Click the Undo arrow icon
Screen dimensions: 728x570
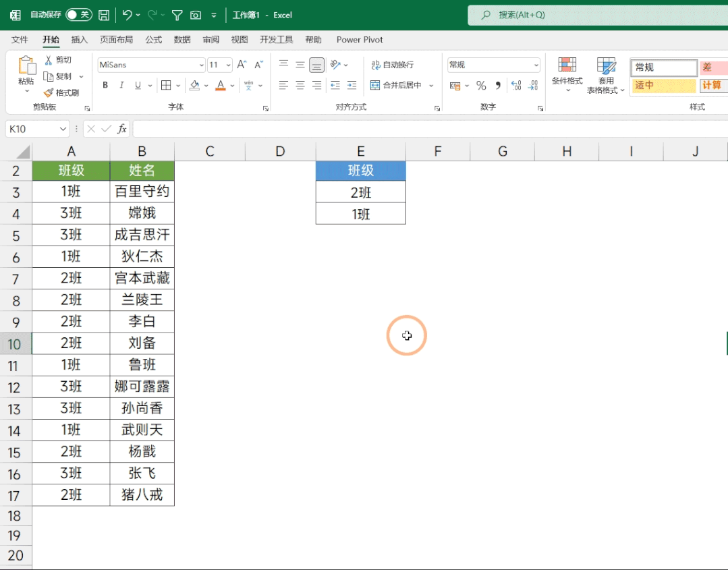[127, 15]
